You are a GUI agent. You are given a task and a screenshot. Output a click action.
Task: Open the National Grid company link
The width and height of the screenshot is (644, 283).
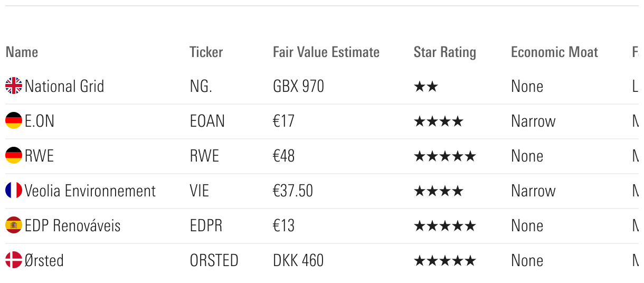(x=64, y=86)
